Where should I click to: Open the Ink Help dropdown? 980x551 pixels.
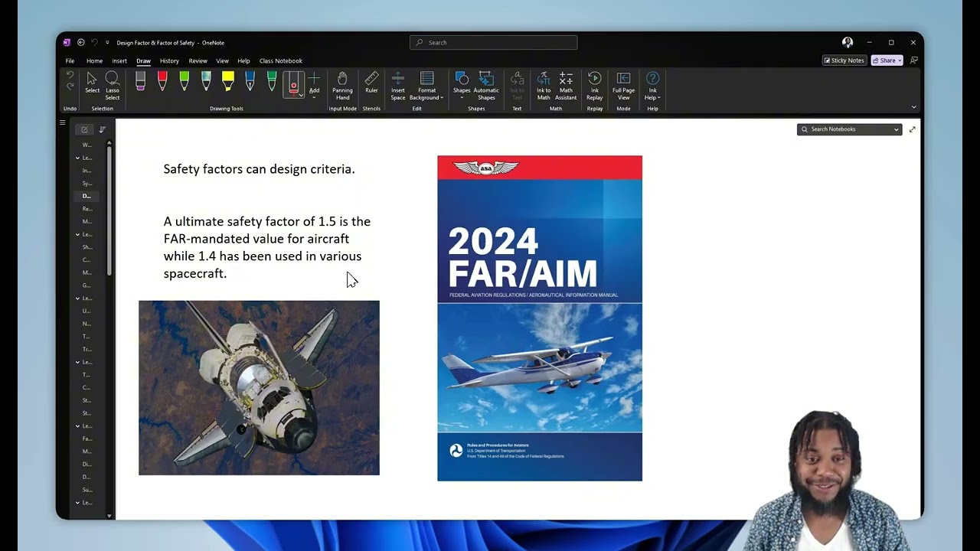[652, 85]
